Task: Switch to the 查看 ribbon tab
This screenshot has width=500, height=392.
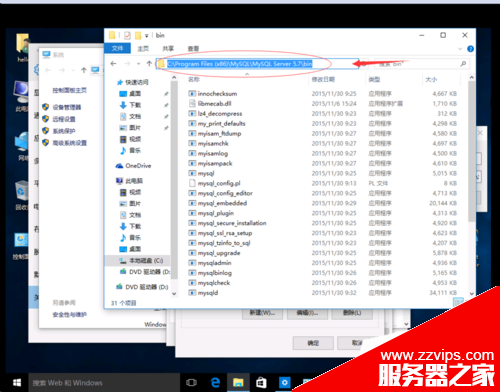Action: (193, 49)
